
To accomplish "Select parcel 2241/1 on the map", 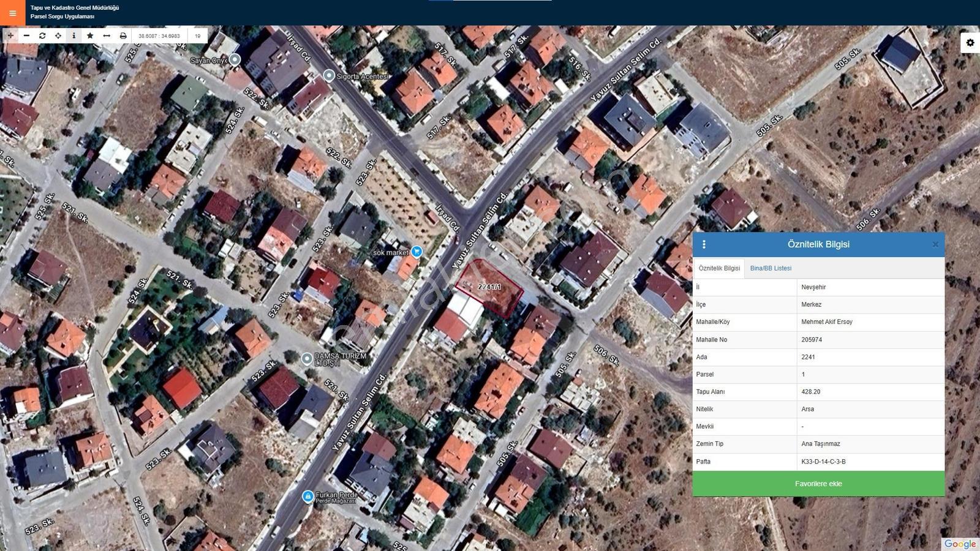I will 489,287.
